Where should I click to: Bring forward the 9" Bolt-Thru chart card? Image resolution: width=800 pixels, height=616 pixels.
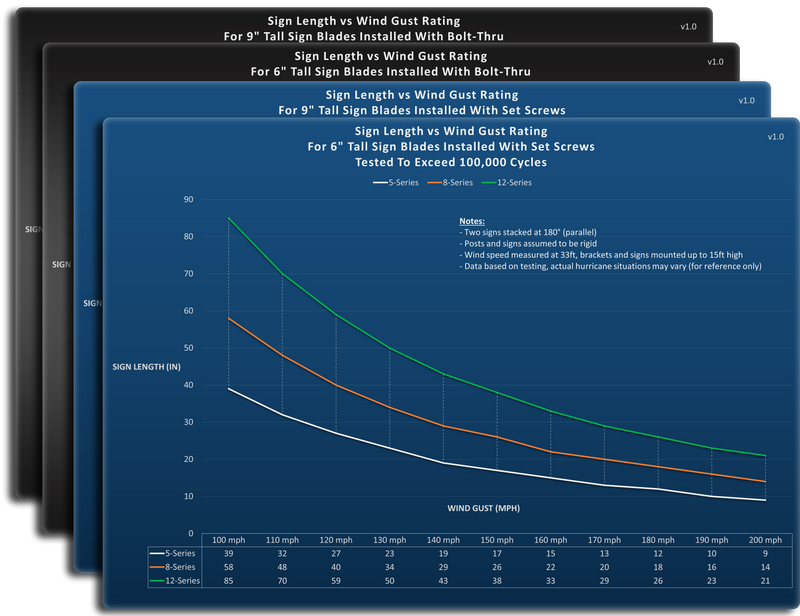point(364,28)
